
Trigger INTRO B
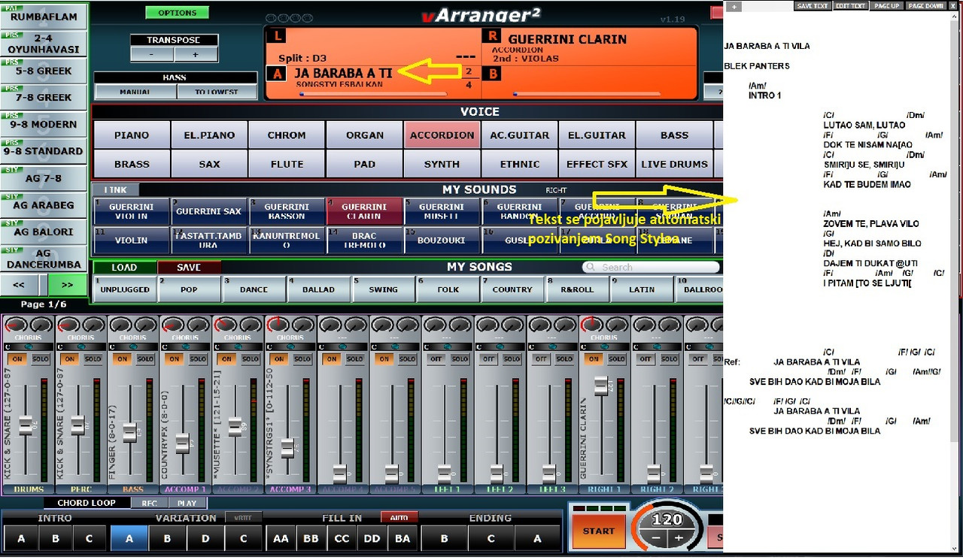[55, 538]
